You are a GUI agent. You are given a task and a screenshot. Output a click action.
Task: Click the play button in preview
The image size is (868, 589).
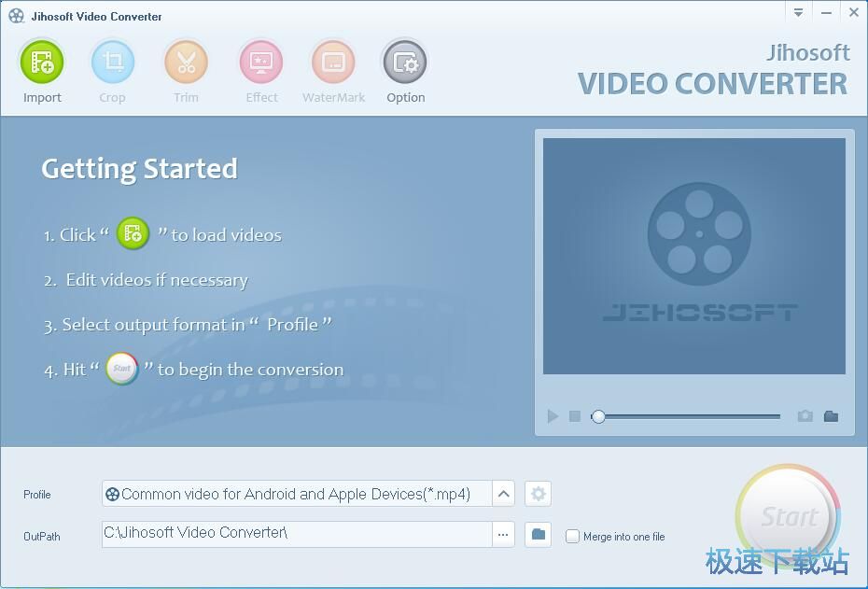pos(553,416)
